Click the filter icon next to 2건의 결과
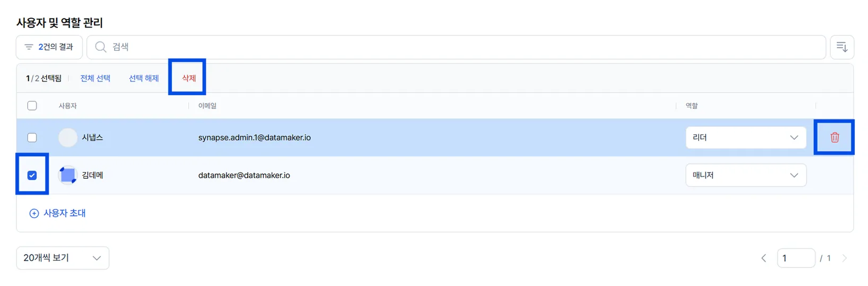 click(29, 47)
